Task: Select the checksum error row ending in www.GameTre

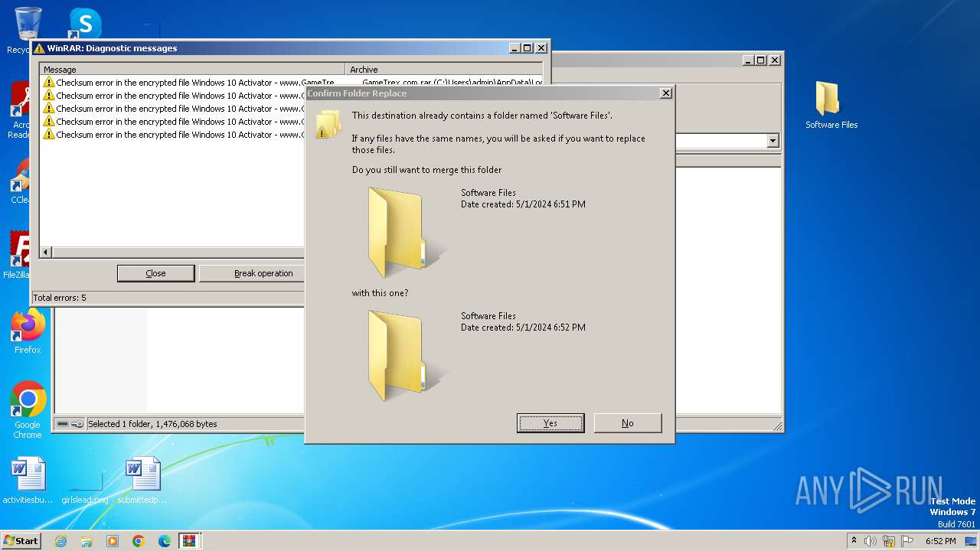Action: click(x=188, y=83)
